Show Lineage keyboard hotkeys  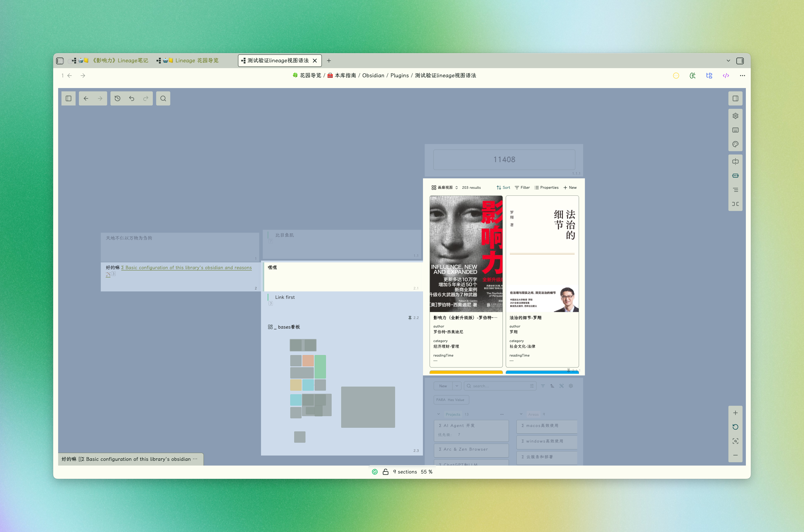(735, 130)
